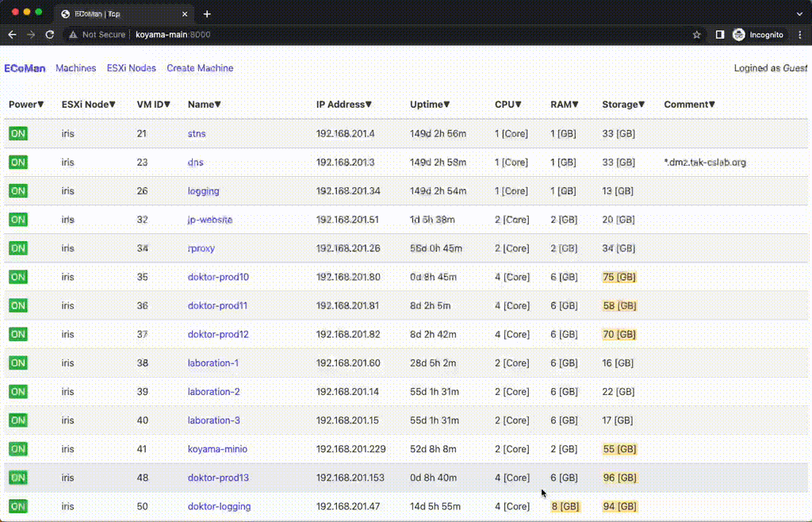Toggle the ON power badge for logging
The image size is (812, 522).
[x=18, y=191]
